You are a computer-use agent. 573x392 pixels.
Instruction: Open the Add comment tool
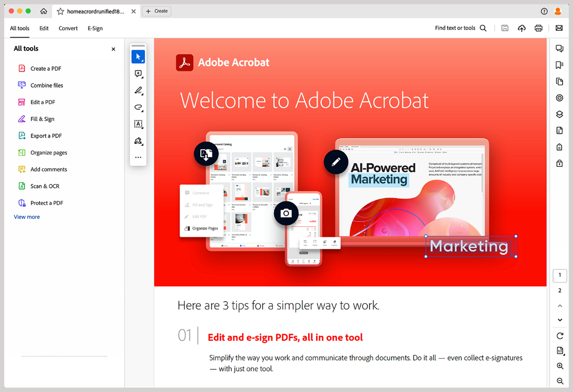pyautogui.click(x=138, y=73)
